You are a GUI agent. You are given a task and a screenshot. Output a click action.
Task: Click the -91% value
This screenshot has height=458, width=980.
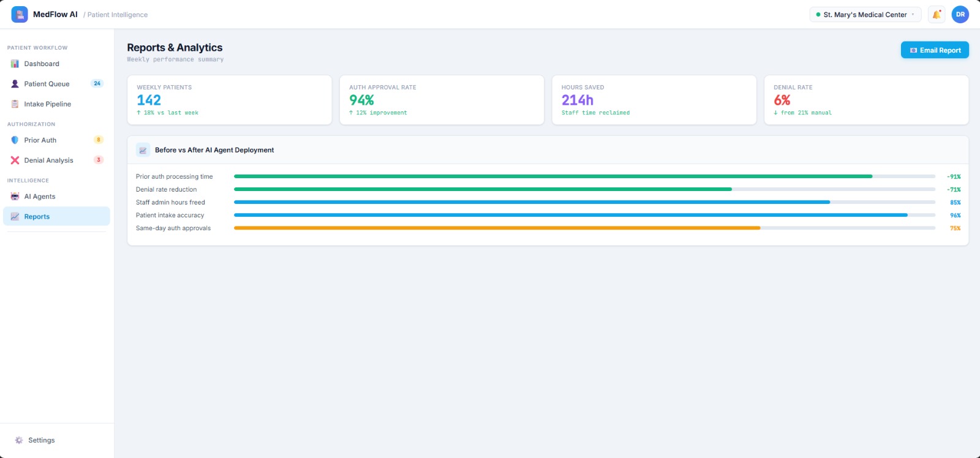coord(954,177)
